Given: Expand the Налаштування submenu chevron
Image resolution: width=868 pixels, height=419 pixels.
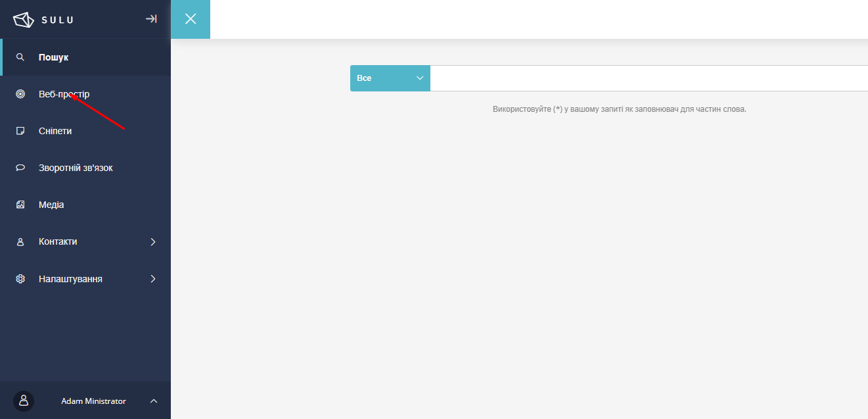Looking at the screenshot, I should (x=153, y=279).
